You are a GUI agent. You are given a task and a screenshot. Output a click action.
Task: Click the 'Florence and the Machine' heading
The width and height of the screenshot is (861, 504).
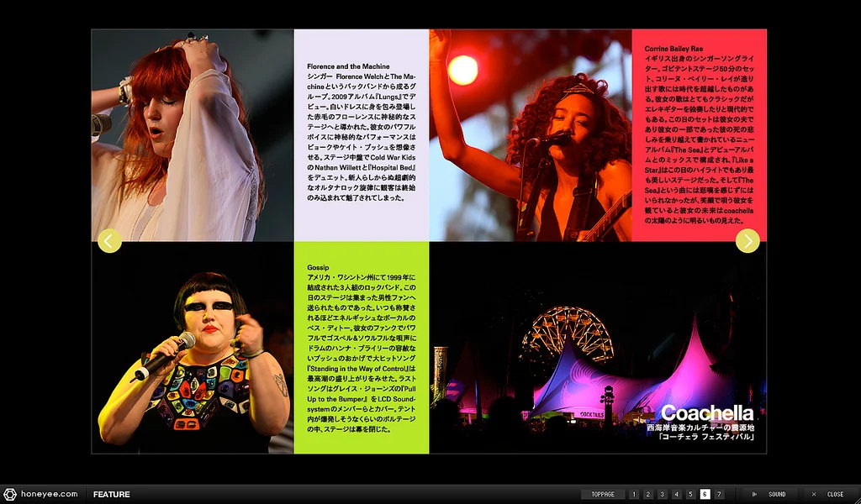(x=348, y=66)
